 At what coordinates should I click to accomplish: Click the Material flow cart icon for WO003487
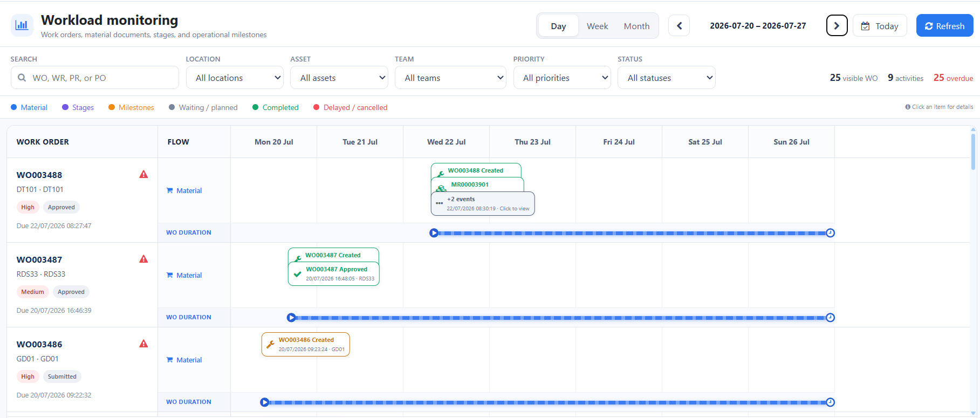pos(170,275)
